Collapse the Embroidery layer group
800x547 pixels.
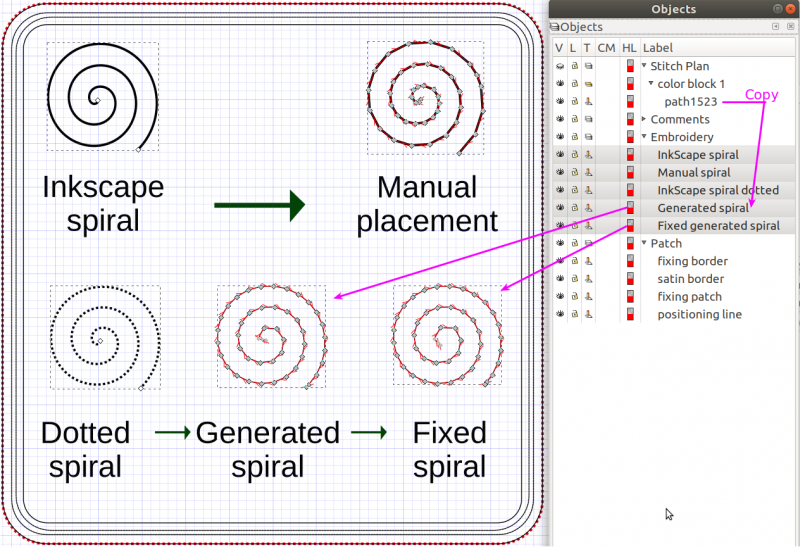[x=645, y=137]
